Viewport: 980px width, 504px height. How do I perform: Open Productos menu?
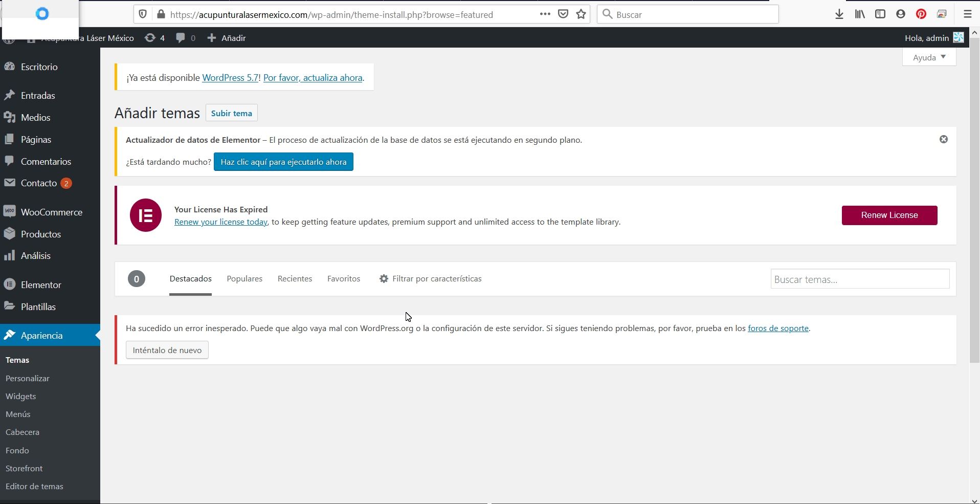(x=50, y=234)
